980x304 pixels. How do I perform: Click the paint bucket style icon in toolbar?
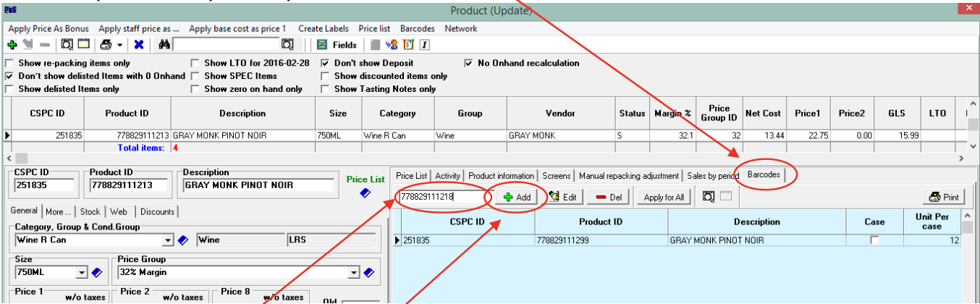pyautogui.click(x=407, y=45)
